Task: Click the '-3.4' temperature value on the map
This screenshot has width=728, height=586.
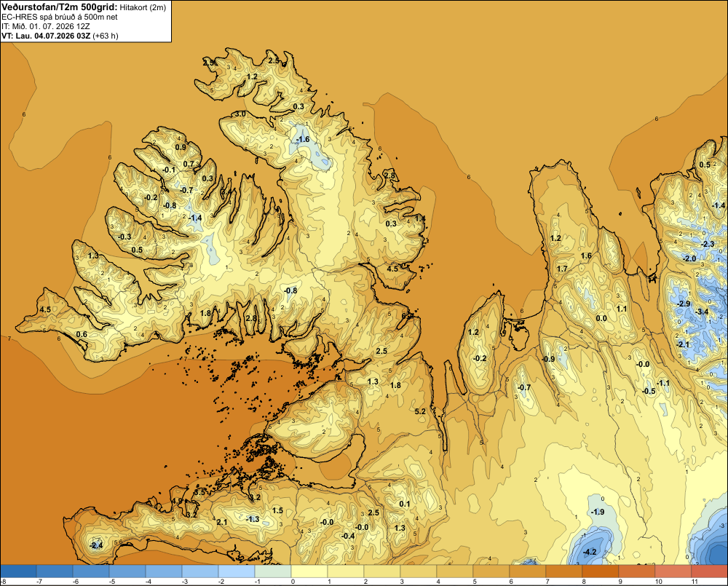Action: click(x=703, y=312)
